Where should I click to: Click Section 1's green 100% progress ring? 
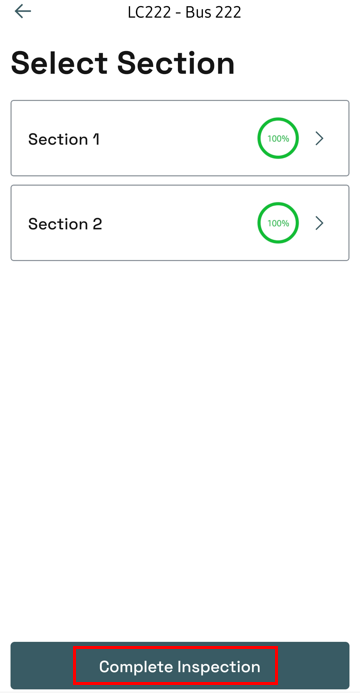click(278, 138)
